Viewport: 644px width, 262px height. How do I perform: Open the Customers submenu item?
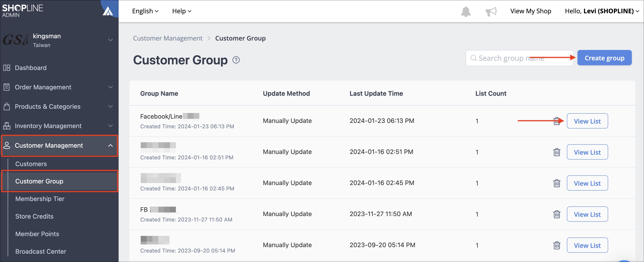[x=31, y=164]
